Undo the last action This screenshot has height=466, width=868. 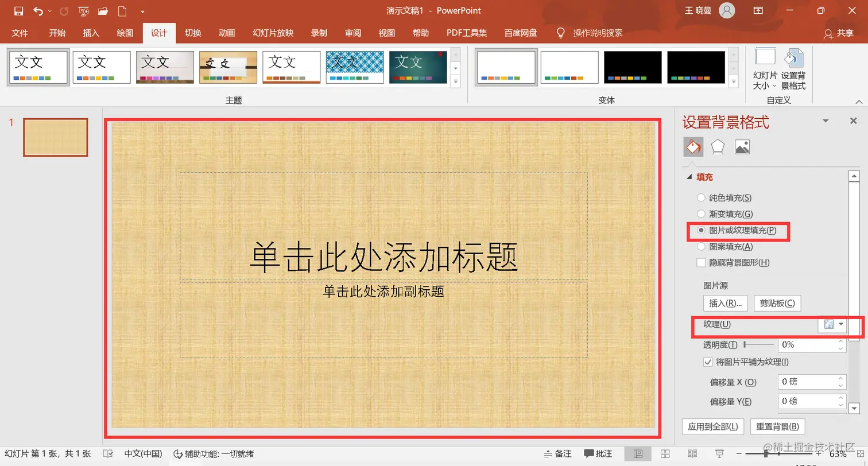point(38,11)
